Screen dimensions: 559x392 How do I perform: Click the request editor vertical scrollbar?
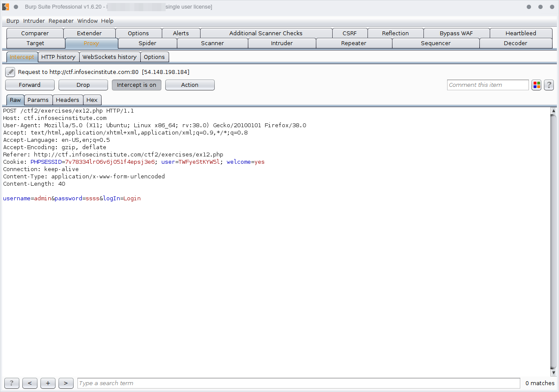coord(554,242)
